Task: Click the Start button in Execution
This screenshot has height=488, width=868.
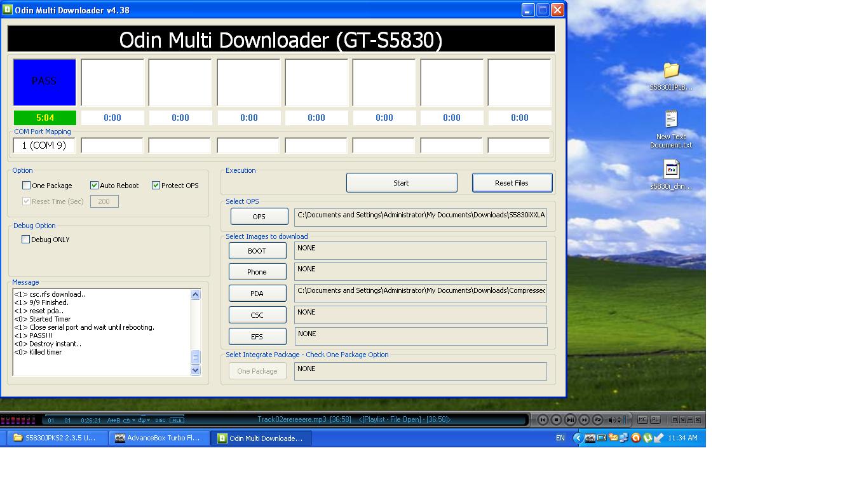Action: 402,183
